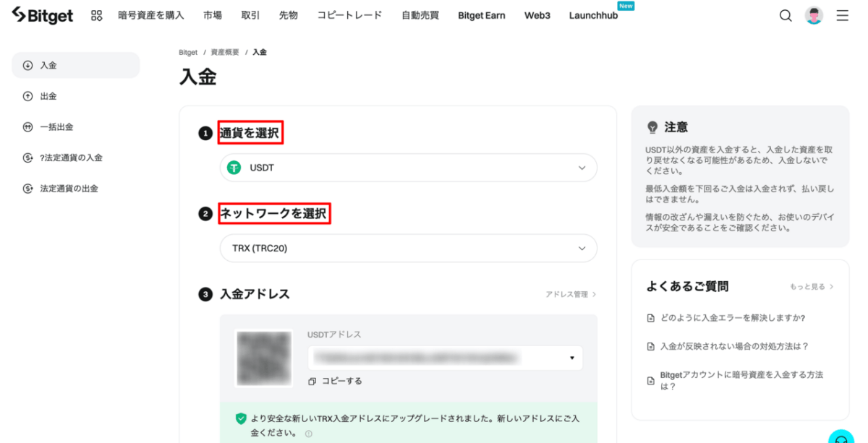Expand the USDT currency dropdown
868x443 pixels.
click(409, 168)
